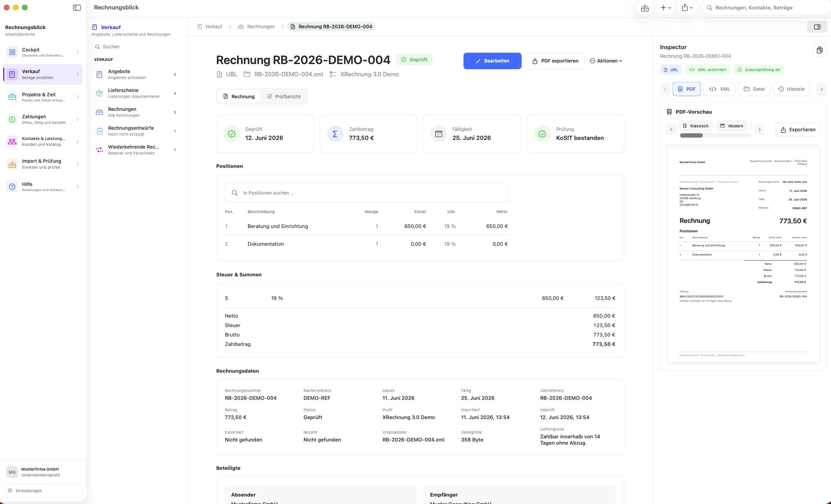Click the Rechnungen inbox icon in sidebar list
The height and width of the screenshot is (504, 831).
[99, 112]
